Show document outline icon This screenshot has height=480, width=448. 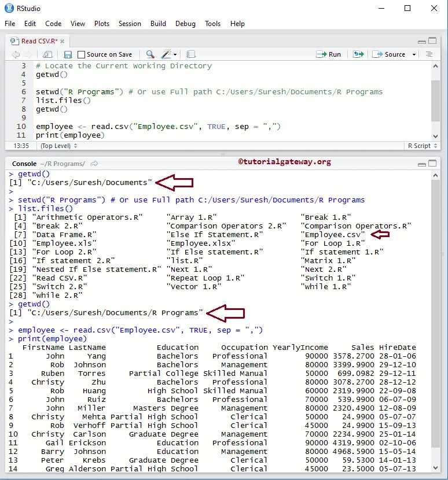429,54
